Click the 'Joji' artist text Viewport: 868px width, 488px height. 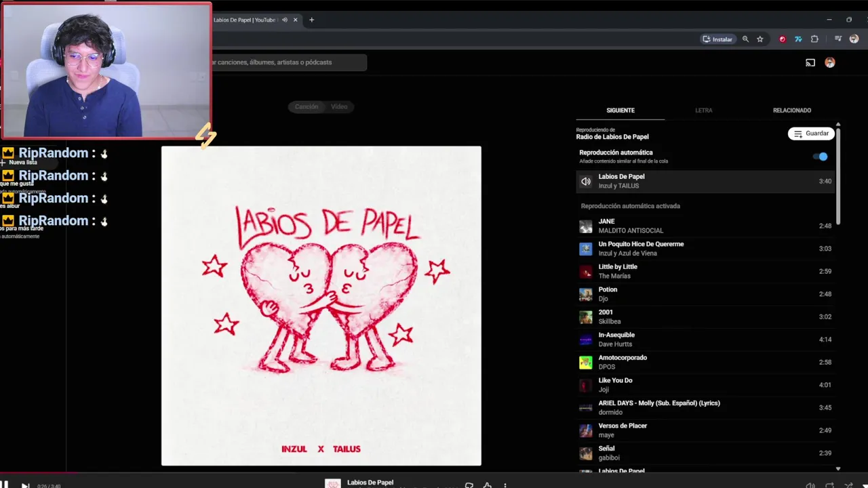tap(604, 390)
